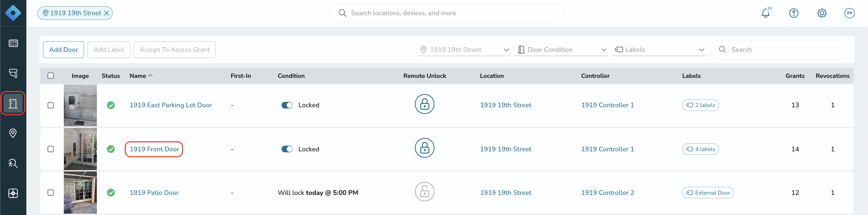This screenshot has width=868, height=215.
Task: Toggle Locked switch for East Parking Lot Door
Action: [287, 105]
